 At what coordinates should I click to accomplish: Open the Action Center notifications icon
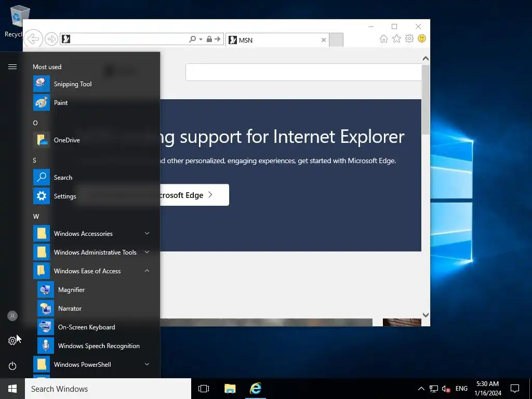[x=515, y=389]
